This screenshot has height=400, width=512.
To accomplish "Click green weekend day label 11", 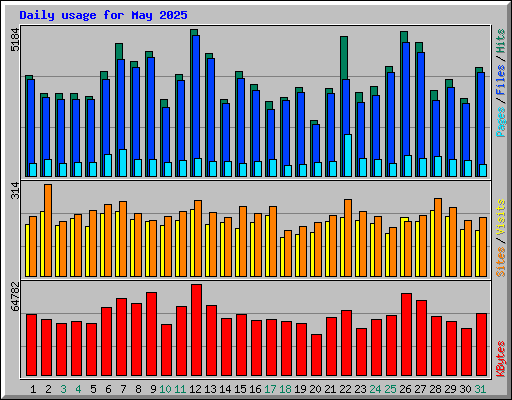I will pyautogui.click(x=180, y=389).
